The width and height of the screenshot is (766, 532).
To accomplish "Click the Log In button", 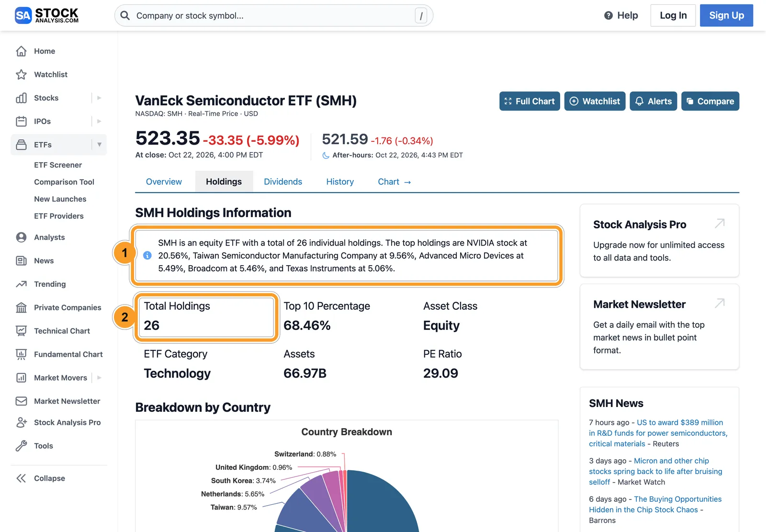I will point(673,15).
